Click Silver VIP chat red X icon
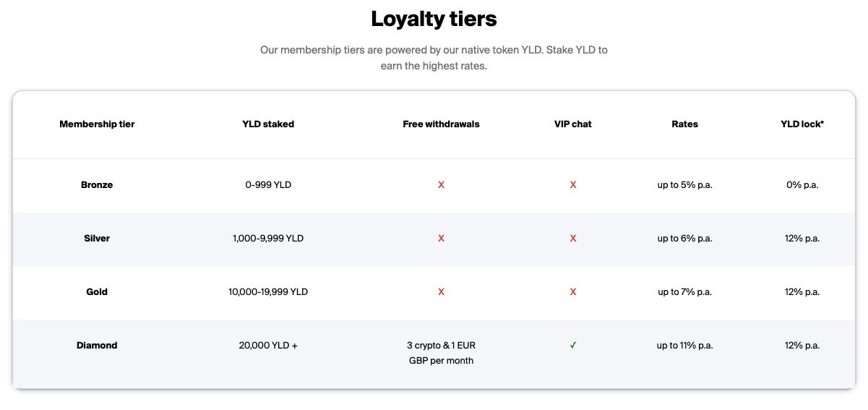Viewport: 868px width, 410px height. tap(573, 239)
